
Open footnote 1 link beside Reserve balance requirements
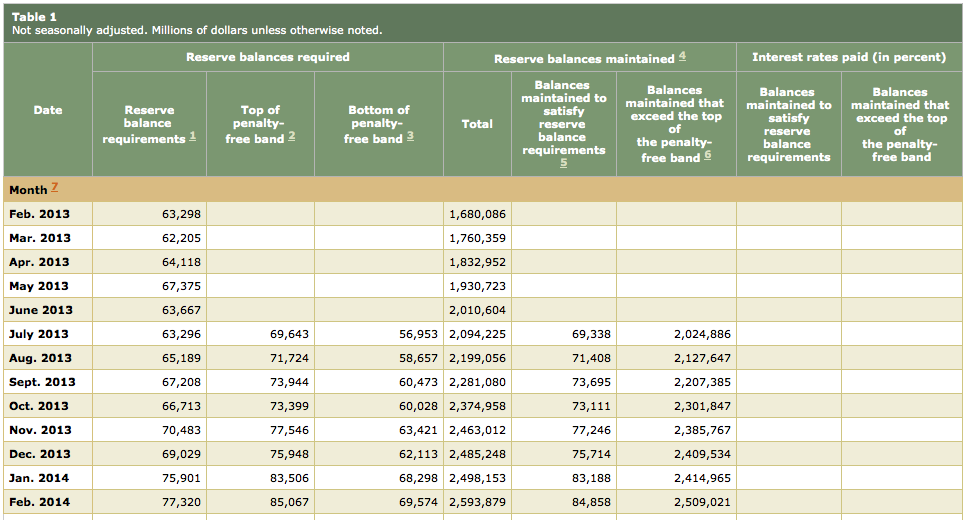point(193,137)
